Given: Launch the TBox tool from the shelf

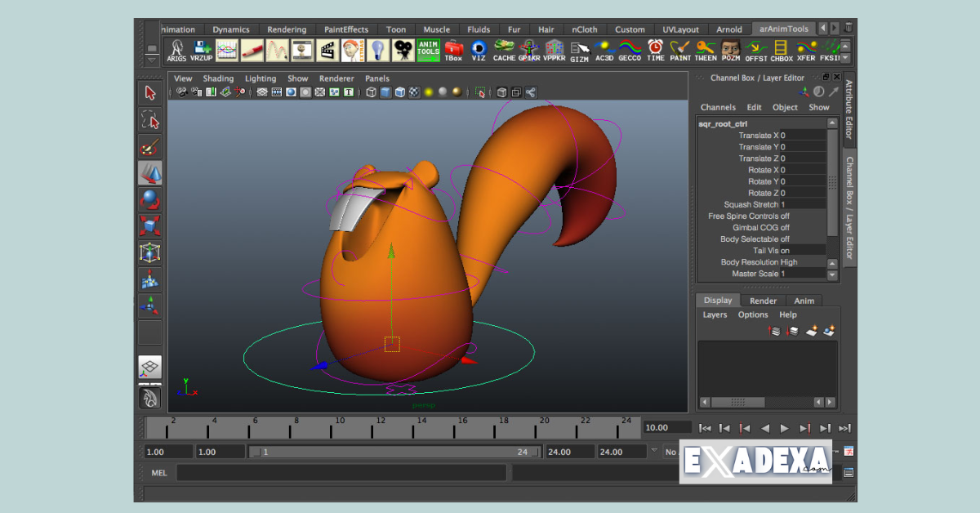Looking at the screenshot, I should click(454, 49).
